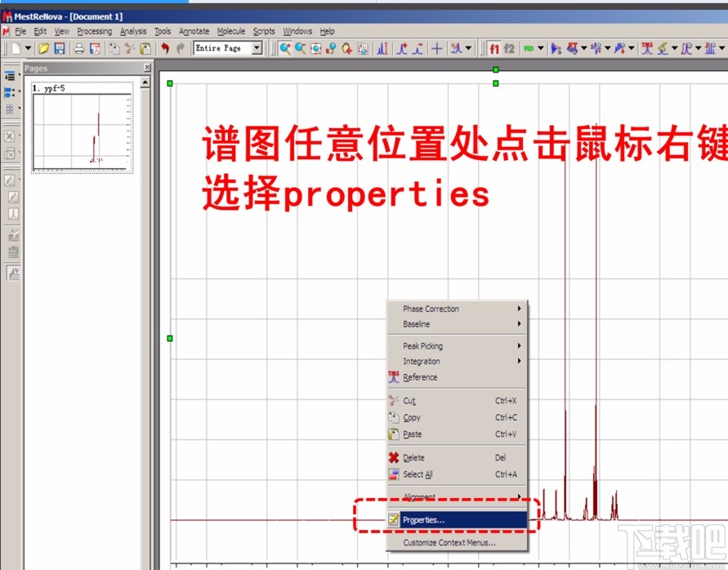
Task: Print the page with the printer icon
Action: 79,48
